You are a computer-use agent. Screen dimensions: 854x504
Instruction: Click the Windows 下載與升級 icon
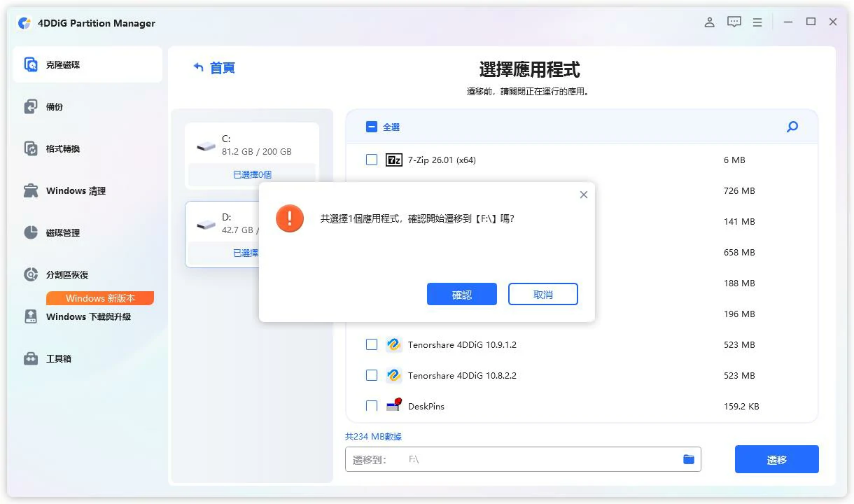point(31,316)
